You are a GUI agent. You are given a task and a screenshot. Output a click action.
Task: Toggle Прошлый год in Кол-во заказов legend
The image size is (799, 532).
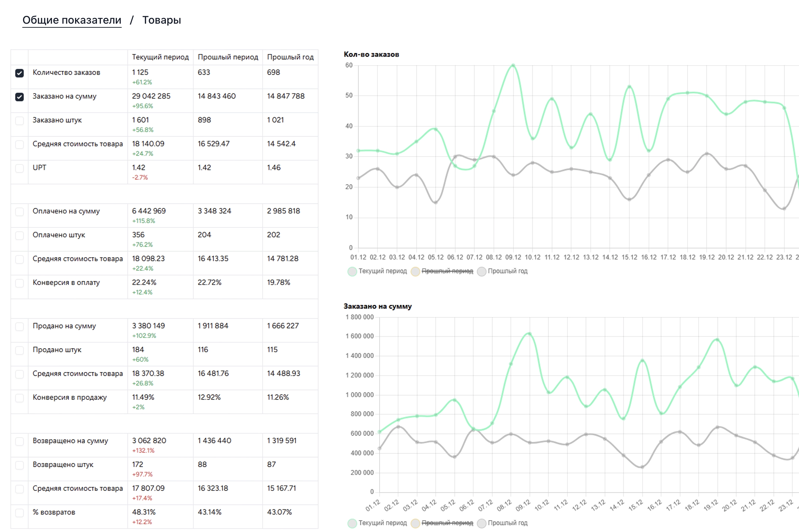coord(503,271)
